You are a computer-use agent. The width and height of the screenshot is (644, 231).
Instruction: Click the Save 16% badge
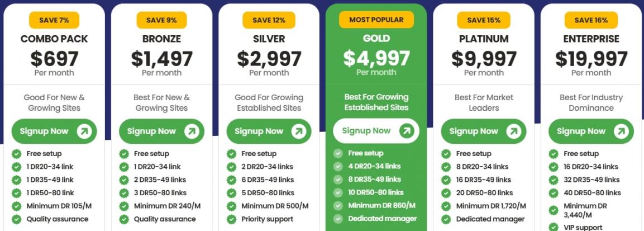click(x=591, y=20)
